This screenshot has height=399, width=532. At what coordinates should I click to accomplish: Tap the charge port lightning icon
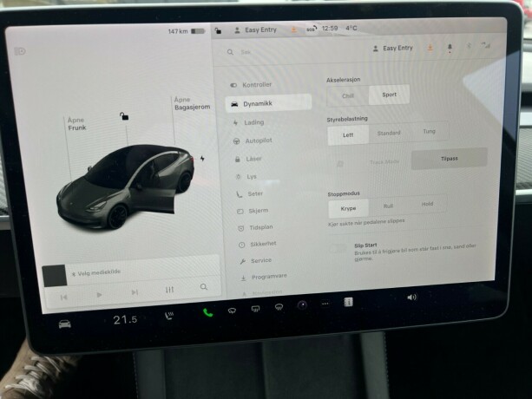[x=202, y=159]
